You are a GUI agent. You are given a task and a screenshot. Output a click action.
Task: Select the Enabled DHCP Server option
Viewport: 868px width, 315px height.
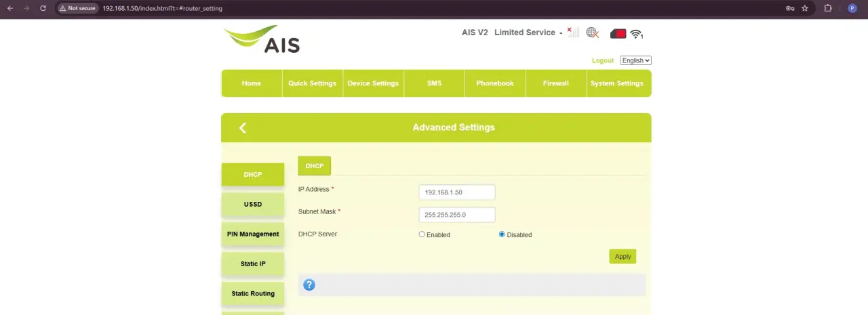pos(422,234)
